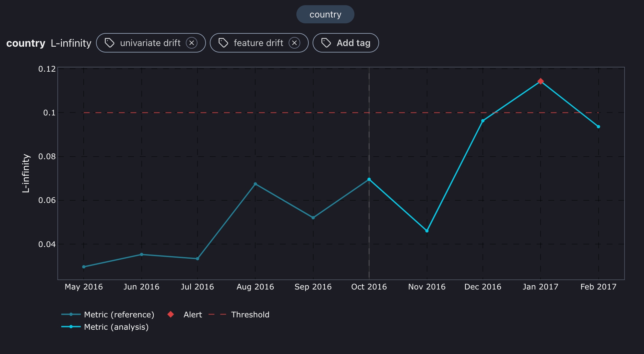This screenshot has width=644, height=354.
Task: Remove the feature drift tag
Action: pos(294,43)
